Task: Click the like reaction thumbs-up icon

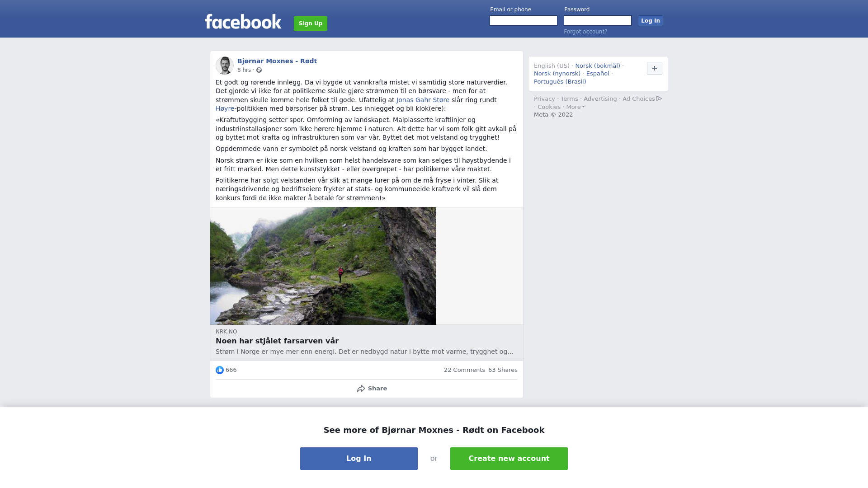Action: [220, 370]
